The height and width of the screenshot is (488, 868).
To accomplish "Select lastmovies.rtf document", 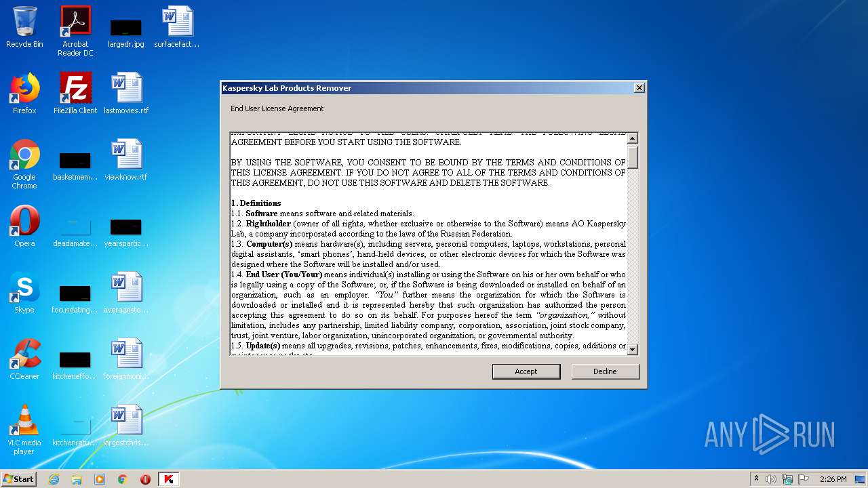I will [126, 94].
